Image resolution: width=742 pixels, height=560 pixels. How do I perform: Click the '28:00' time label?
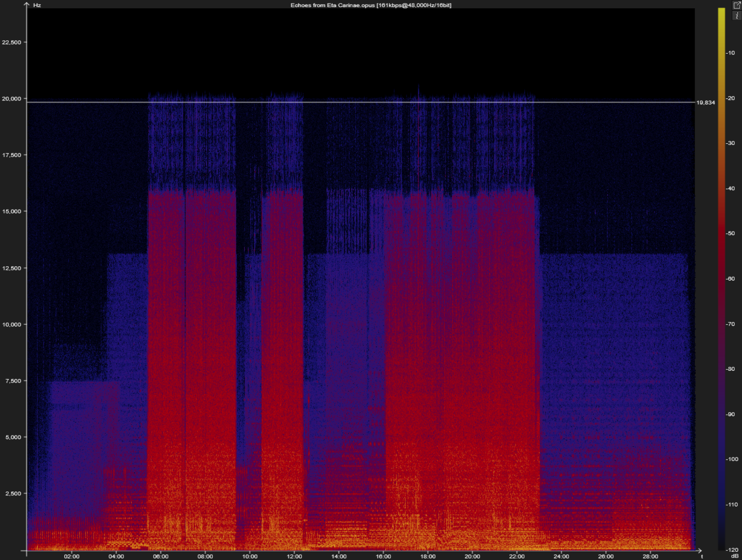pyautogui.click(x=651, y=556)
